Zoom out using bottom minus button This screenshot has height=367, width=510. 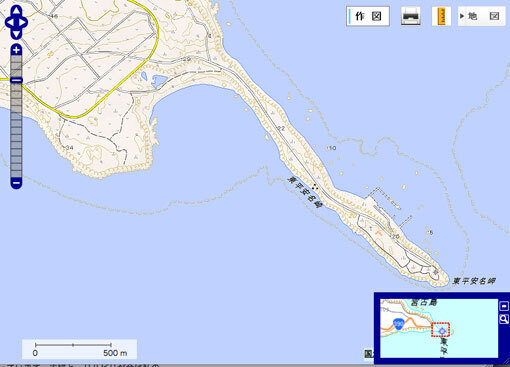click(16, 183)
